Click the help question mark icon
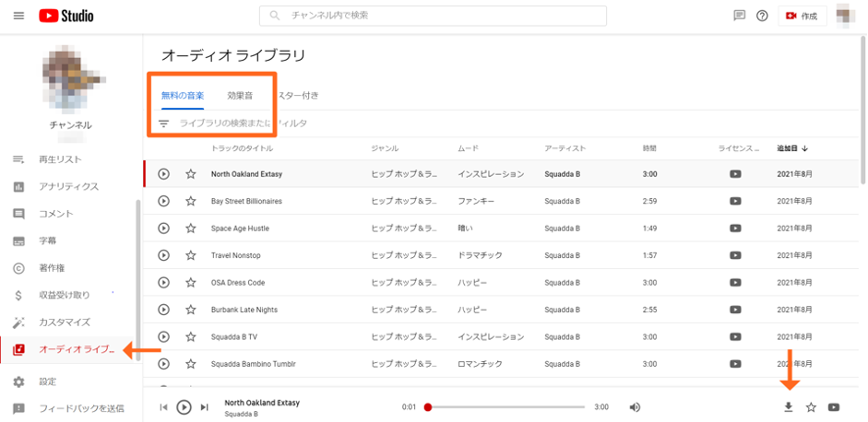The image size is (868, 422). click(x=762, y=16)
